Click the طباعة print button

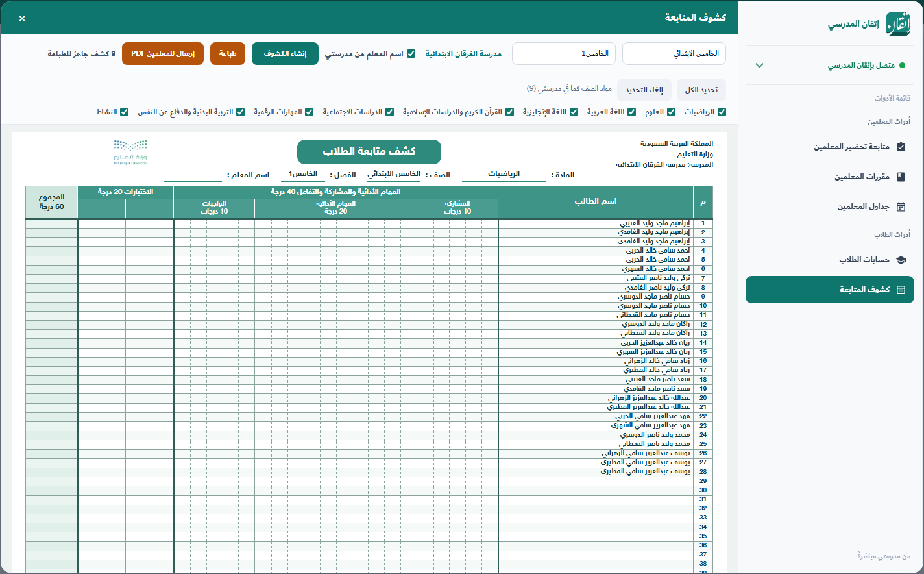(x=228, y=54)
